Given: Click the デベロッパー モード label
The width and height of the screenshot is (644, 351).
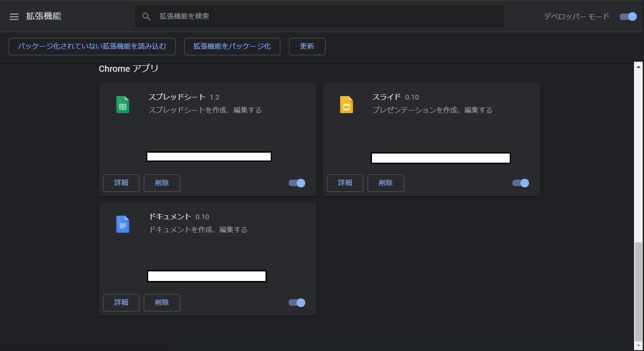Looking at the screenshot, I should (577, 17).
